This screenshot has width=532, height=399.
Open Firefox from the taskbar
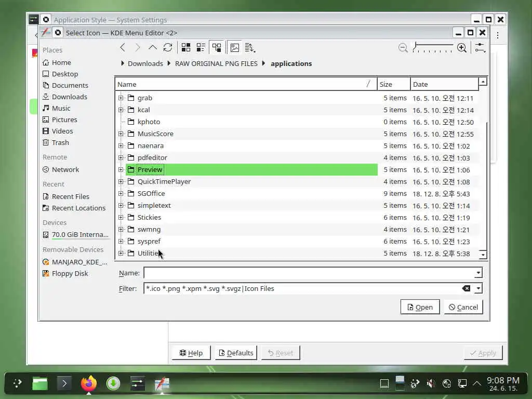(88, 384)
